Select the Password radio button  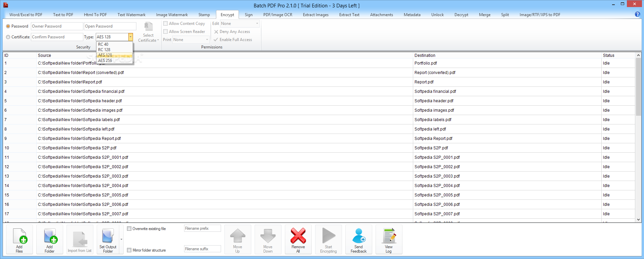click(x=8, y=26)
